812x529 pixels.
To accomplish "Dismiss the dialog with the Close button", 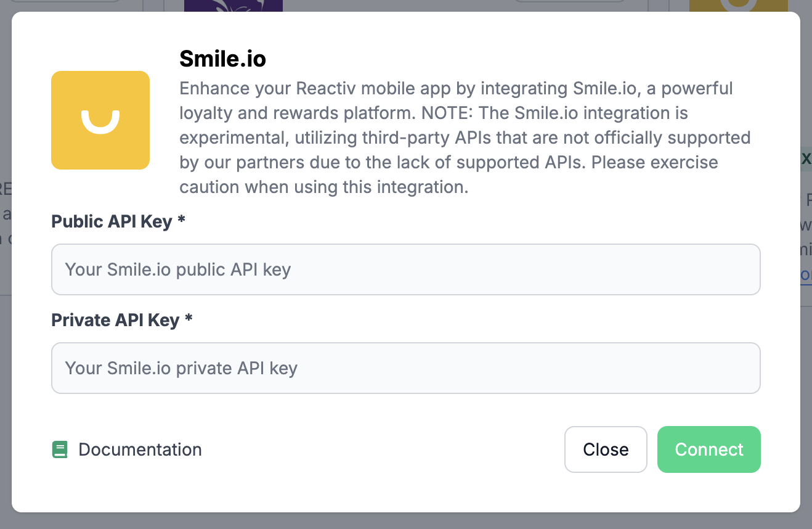I will coord(606,449).
